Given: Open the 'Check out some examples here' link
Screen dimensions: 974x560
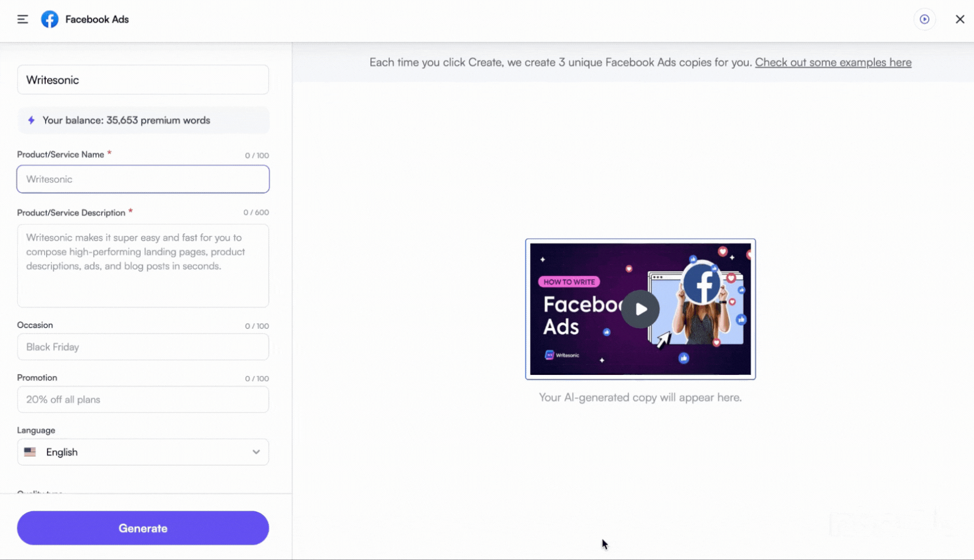Looking at the screenshot, I should (833, 62).
